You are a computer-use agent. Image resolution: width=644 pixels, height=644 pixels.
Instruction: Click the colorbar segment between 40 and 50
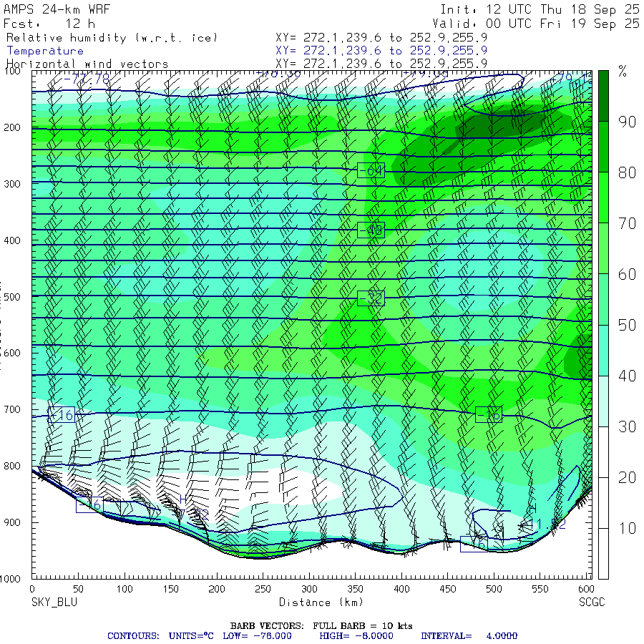(603, 351)
